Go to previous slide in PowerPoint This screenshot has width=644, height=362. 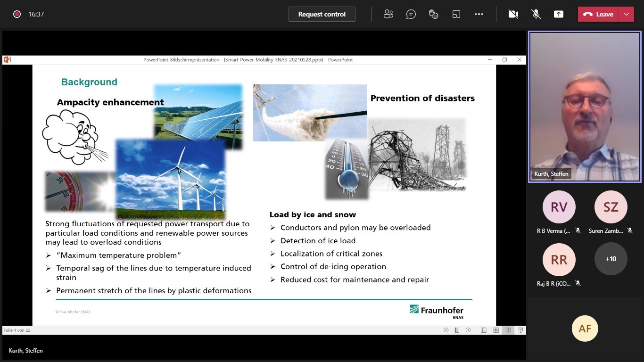click(446, 330)
